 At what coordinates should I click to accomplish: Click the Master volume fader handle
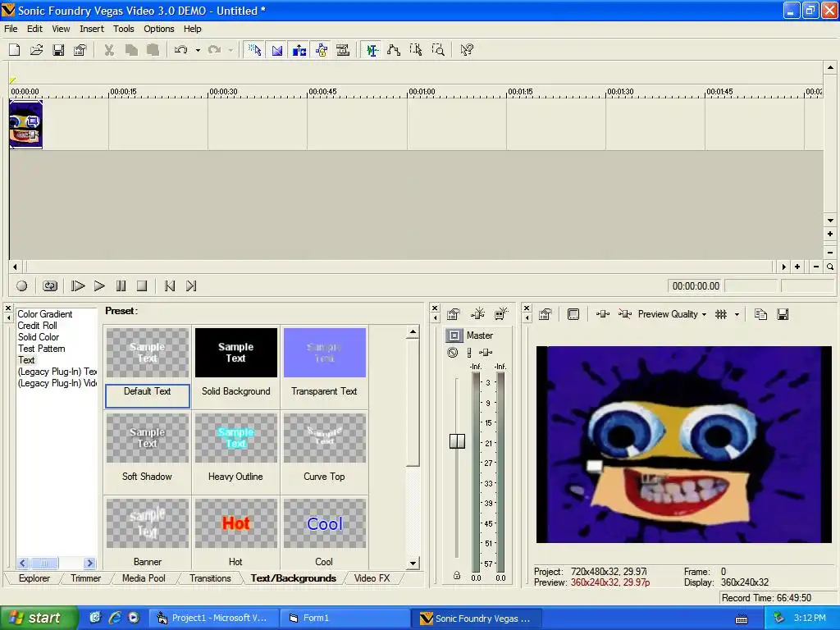pyautogui.click(x=457, y=441)
